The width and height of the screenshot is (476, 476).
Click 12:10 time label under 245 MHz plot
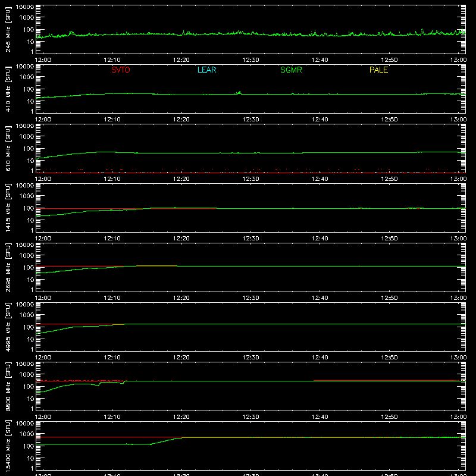pyautogui.click(x=112, y=60)
